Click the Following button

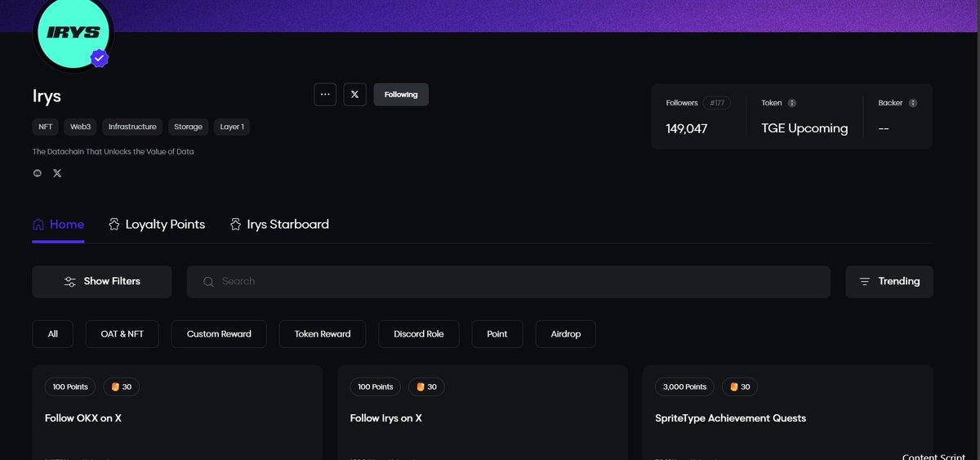(x=401, y=94)
